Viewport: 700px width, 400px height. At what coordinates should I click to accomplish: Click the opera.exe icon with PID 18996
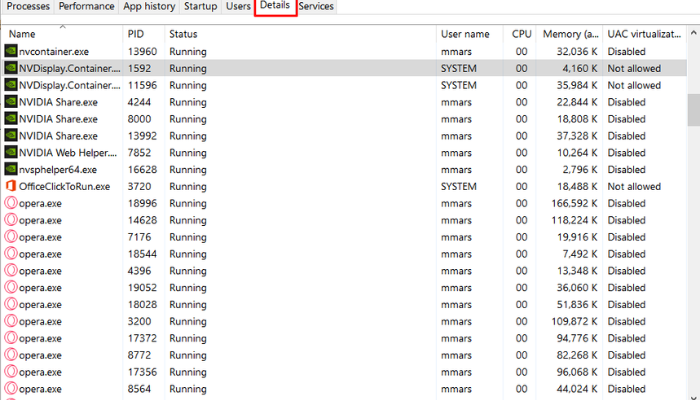click(x=11, y=204)
